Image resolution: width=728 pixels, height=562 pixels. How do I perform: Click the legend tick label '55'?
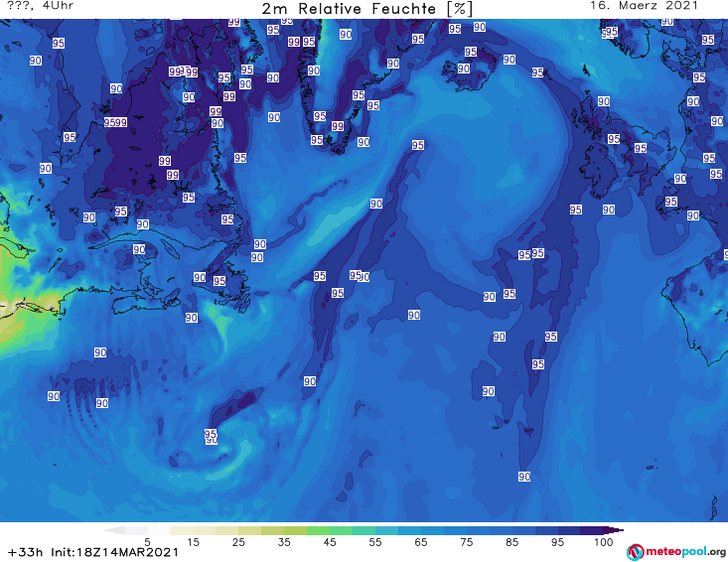(x=374, y=542)
